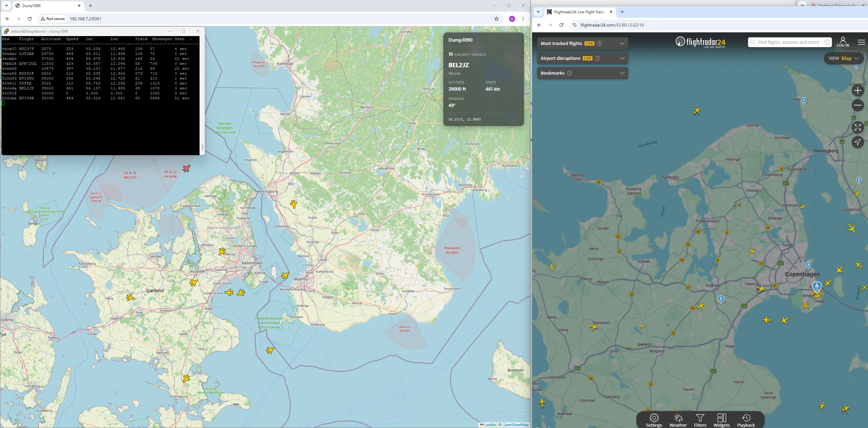The height and width of the screenshot is (428, 868).
Task: Open Flightradar24 Weather panel
Action: pos(678,420)
